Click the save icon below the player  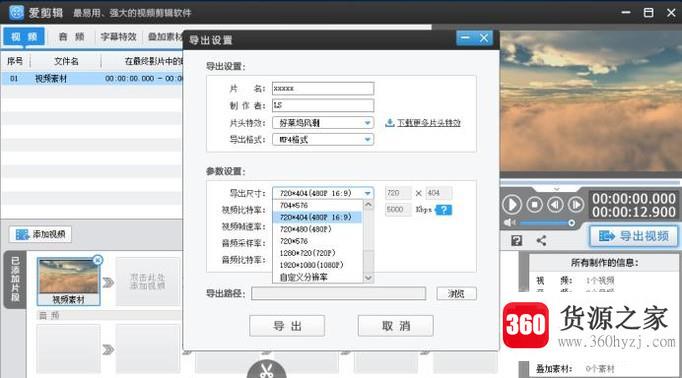[517, 241]
